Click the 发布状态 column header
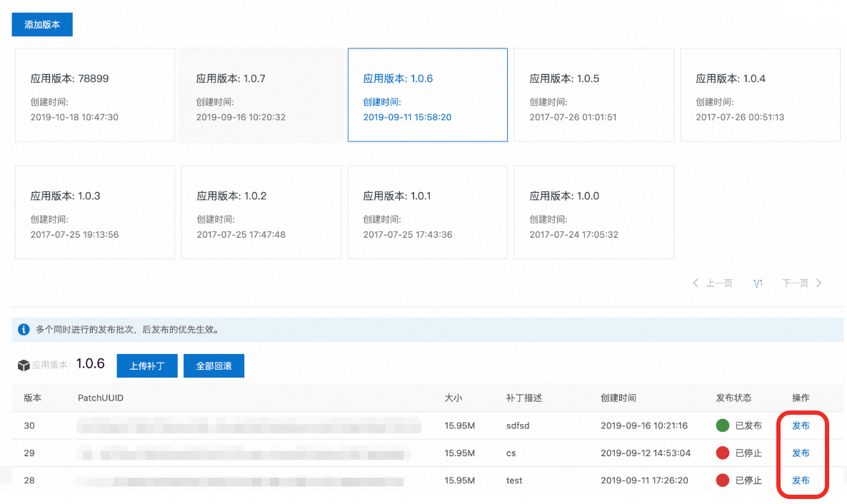Viewport: 847px width, 504px height. click(733, 398)
